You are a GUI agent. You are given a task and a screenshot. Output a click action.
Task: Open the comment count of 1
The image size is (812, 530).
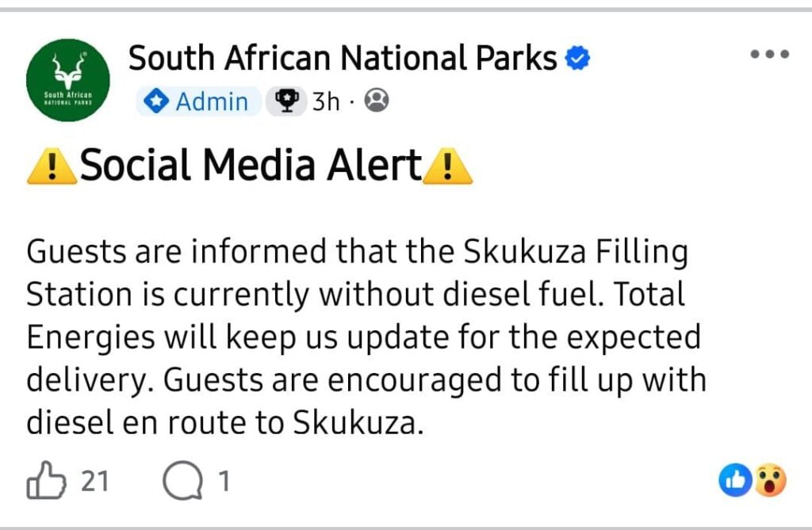tap(224, 482)
